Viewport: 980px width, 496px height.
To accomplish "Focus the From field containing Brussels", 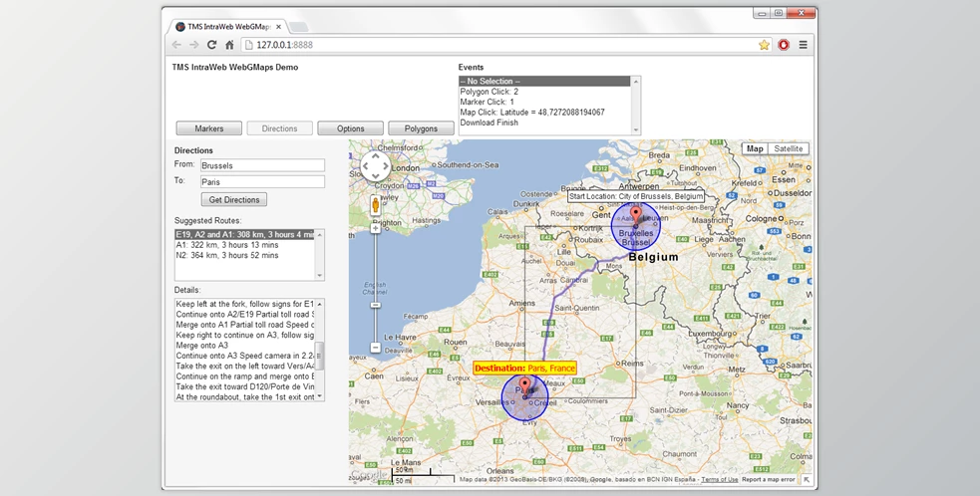I will (262, 165).
